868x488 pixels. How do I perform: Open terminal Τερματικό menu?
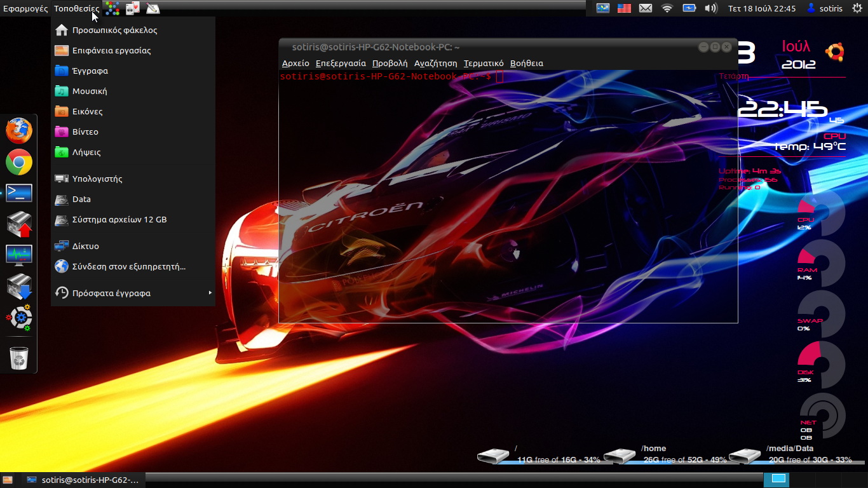click(x=484, y=63)
